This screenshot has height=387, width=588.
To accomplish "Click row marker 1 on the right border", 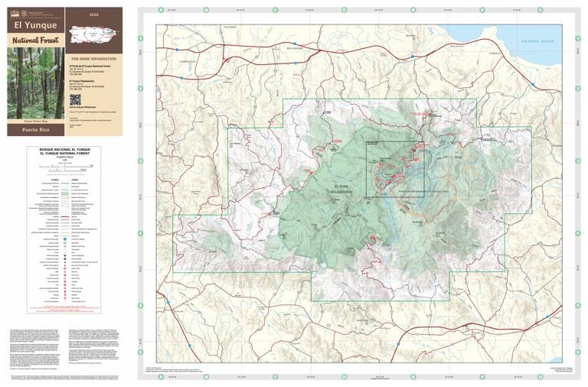I will click(578, 38).
